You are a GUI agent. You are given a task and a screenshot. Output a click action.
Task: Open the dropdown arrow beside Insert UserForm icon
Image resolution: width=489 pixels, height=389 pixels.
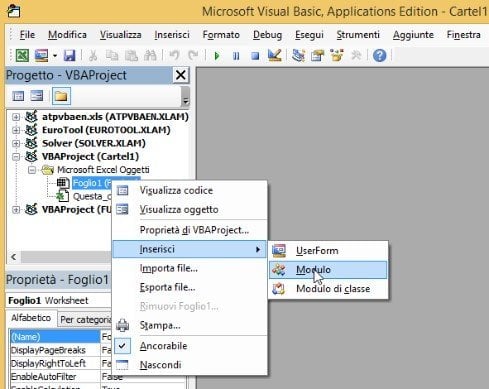click(55, 56)
